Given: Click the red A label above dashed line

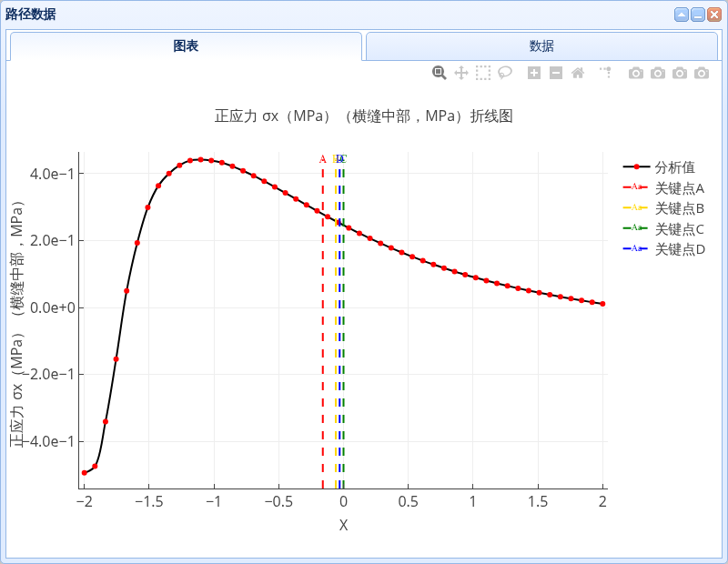Looking at the screenshot, I should point(323,159).
